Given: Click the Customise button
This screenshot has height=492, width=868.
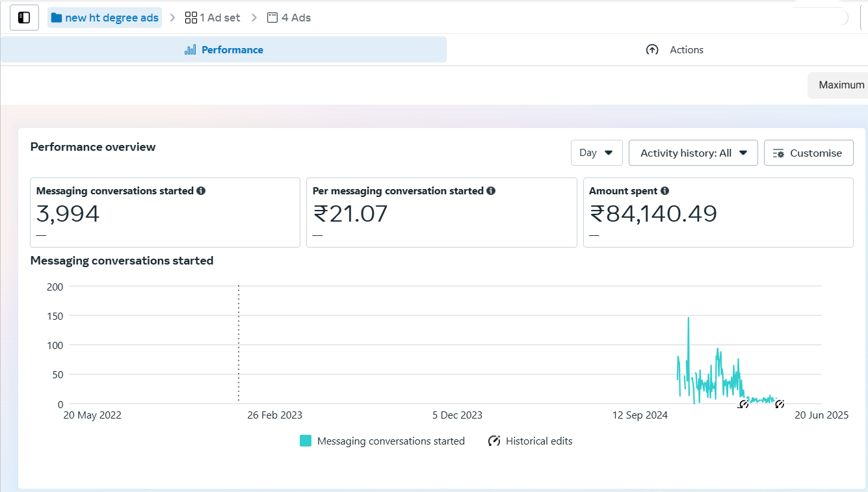Looking at the screenshot, I should 808,153.
